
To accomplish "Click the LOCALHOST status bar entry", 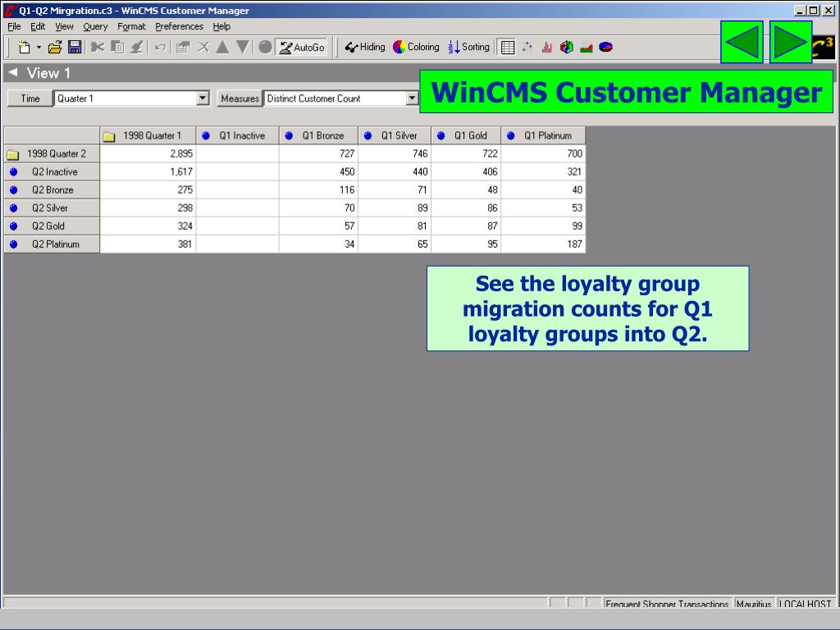I will (805, 603).
